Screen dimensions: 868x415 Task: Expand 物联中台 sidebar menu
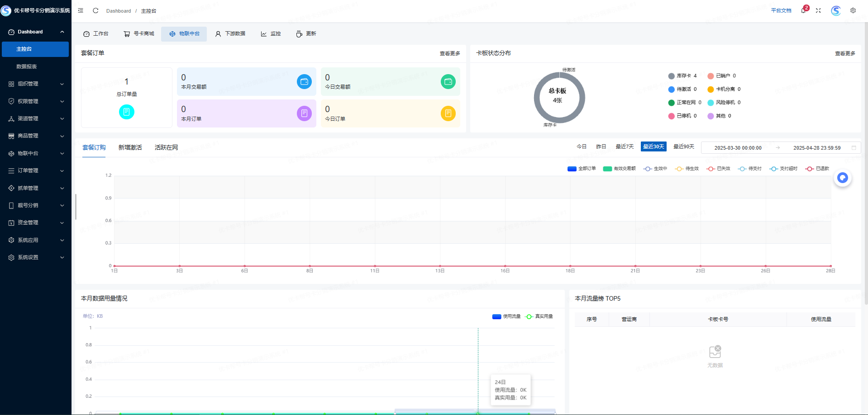(35, 153)
